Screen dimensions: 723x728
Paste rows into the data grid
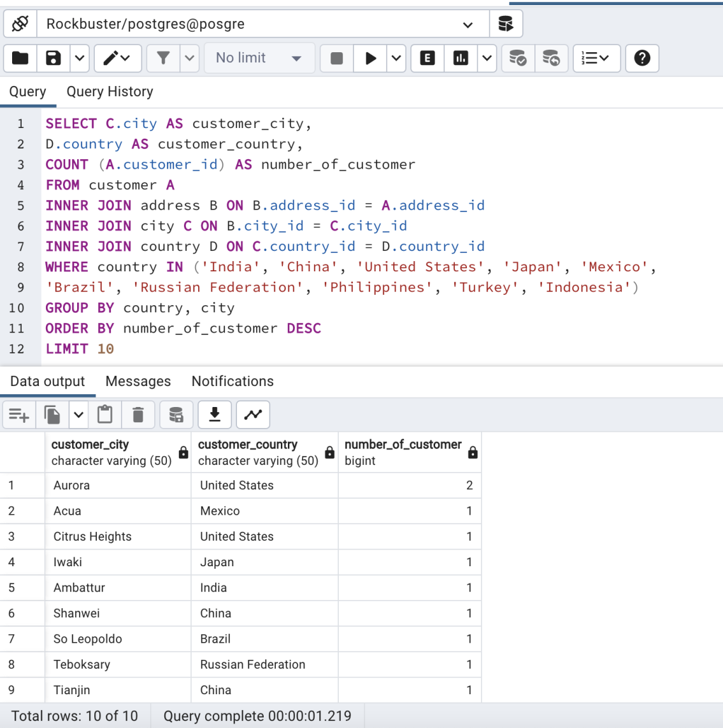105,415
